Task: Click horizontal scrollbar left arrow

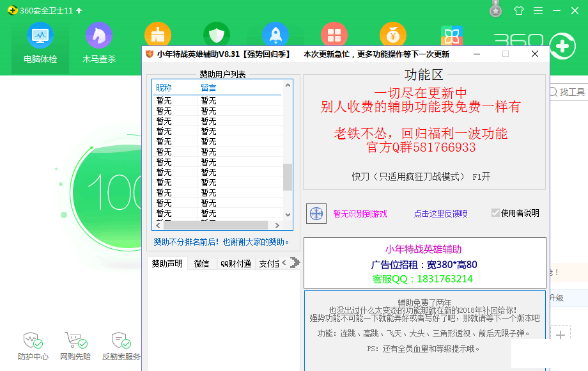Action: coord(158,225)
